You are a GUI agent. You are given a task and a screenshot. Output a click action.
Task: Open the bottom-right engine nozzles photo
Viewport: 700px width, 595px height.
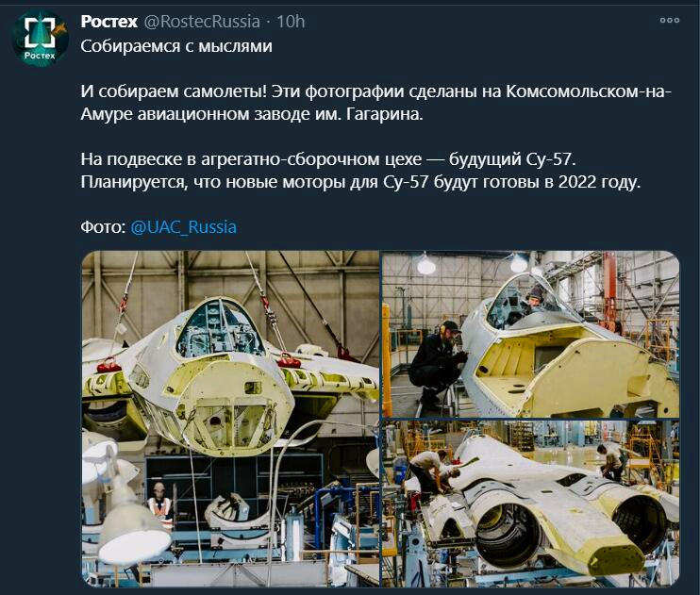[x=531, y=503]
